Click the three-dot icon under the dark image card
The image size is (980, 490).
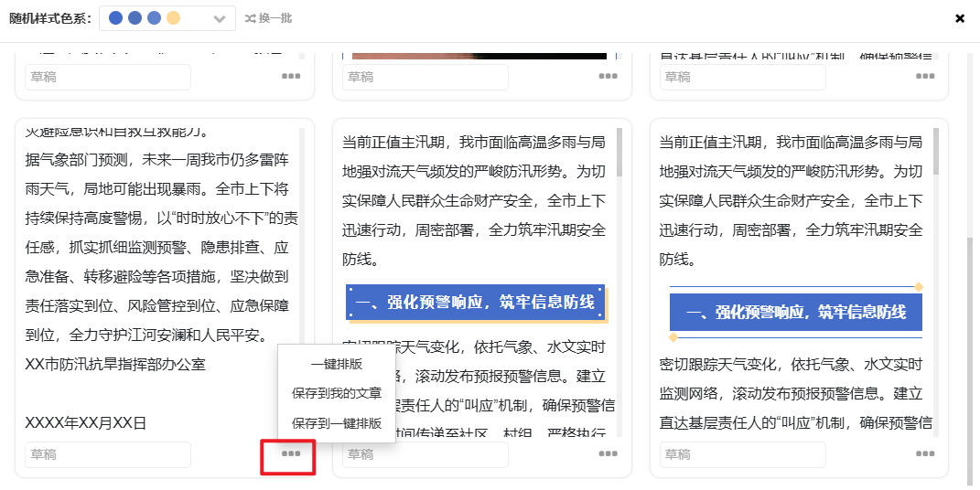[x=608, y=77]
